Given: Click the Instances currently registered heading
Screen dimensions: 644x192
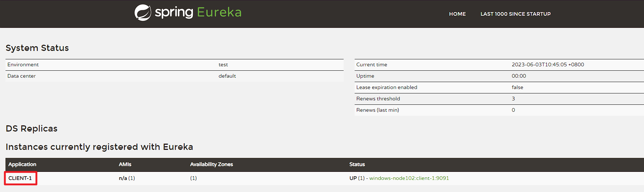Looking at the screenshot, I should [x=99, y=147].
